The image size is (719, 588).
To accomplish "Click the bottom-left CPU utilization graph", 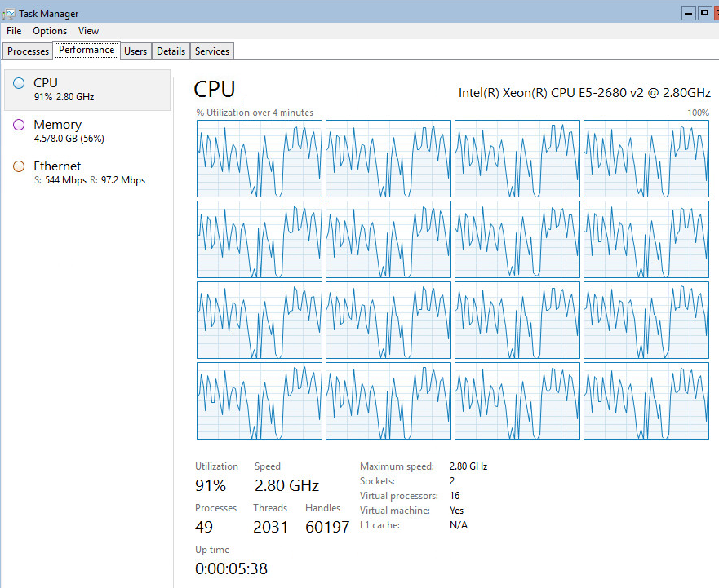I will tap(260, 401).
